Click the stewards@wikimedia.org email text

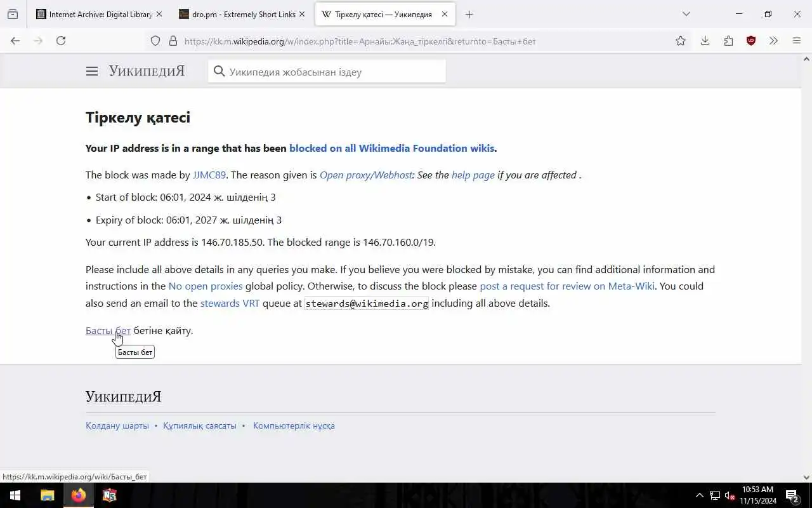tap(367, 304)
